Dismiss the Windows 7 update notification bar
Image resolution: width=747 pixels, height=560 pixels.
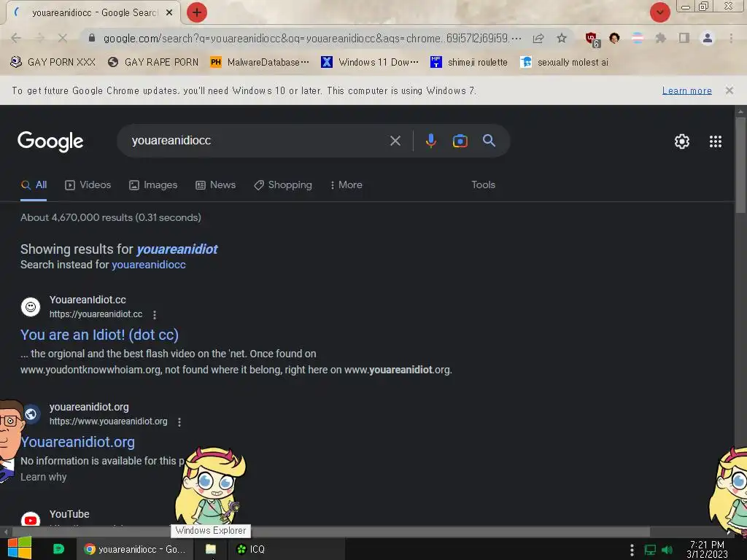(x=729, y=90)
